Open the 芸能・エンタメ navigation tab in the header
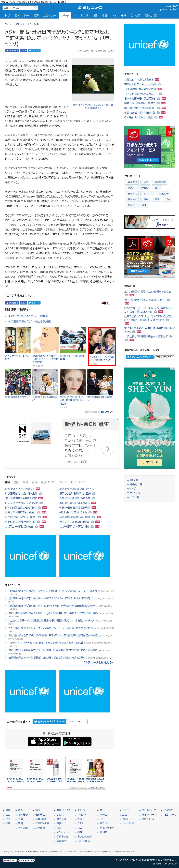The height and width of the screenshot is (868, 179). (x=50, y=16)
